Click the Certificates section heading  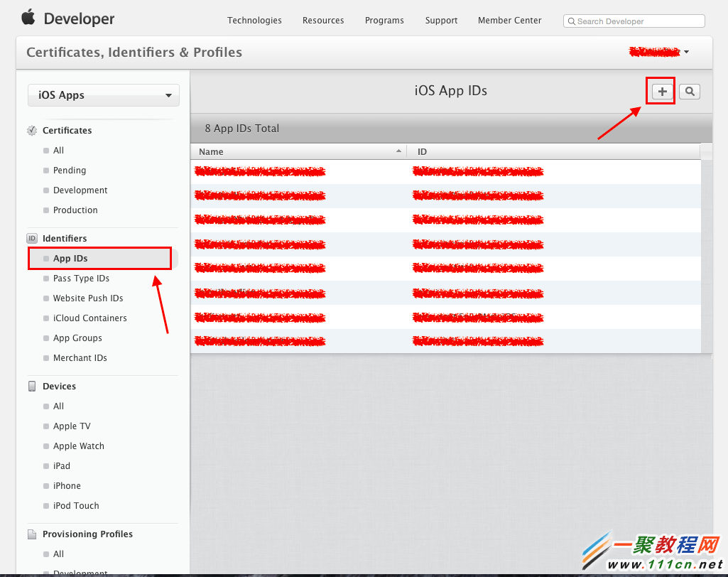tap(67, 131)
